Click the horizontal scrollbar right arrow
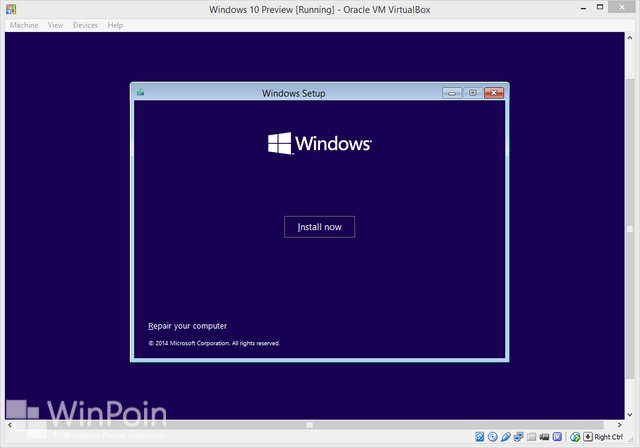 [x=620, y=425]
